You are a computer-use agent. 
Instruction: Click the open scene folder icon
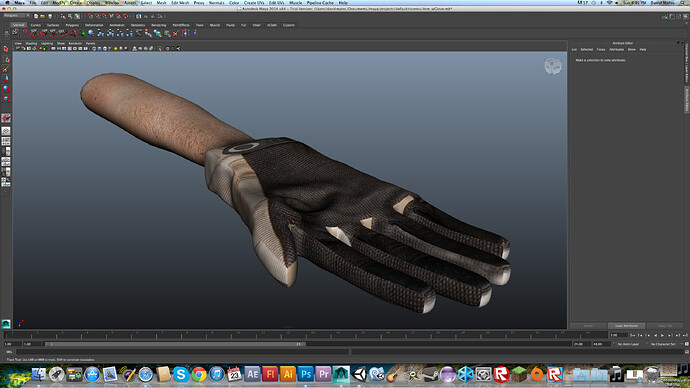tap(43, 16)
